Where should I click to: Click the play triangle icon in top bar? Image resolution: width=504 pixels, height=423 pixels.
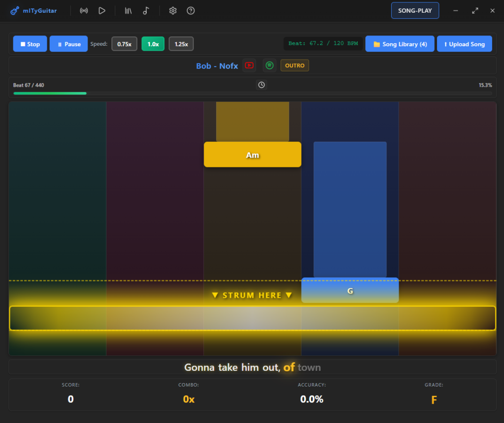[102, 10]
